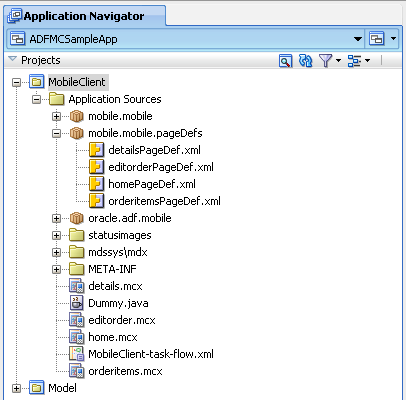Click the oracle.adf.mobile package icon

coord(76,218)
